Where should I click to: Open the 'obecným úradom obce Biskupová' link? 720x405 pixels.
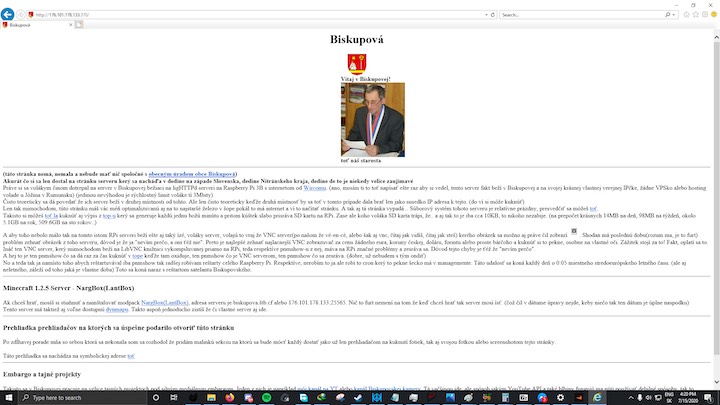(192, 174)
